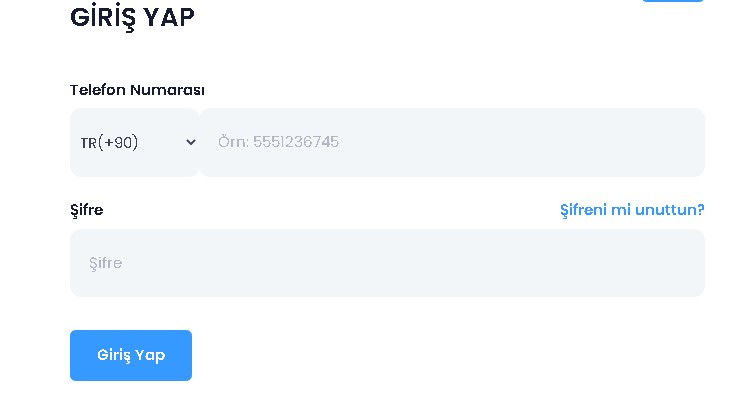Screen dimensions: 741x403
Task: Click the phone number input field
Action: tap(452, 142)
